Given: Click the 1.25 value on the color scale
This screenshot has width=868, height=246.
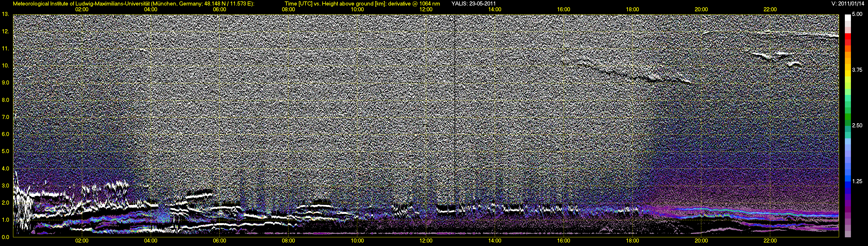Looking at the screenshot, I should (x=857, y=181).
